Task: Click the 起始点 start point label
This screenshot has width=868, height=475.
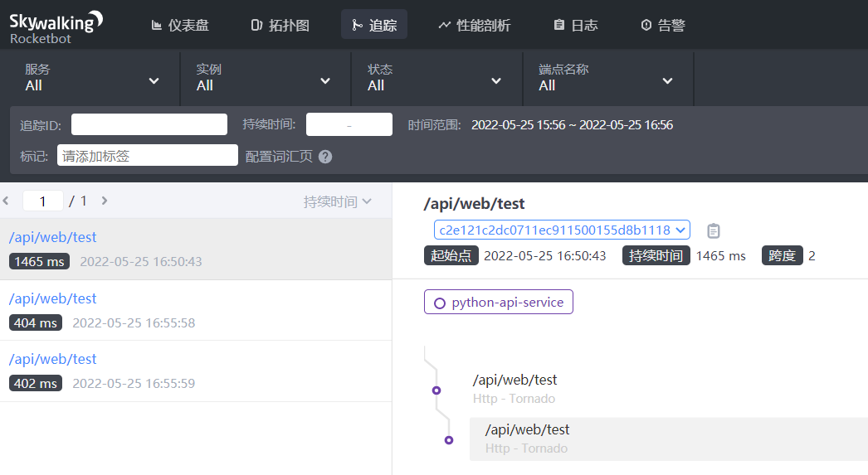Action: (451, 255)
